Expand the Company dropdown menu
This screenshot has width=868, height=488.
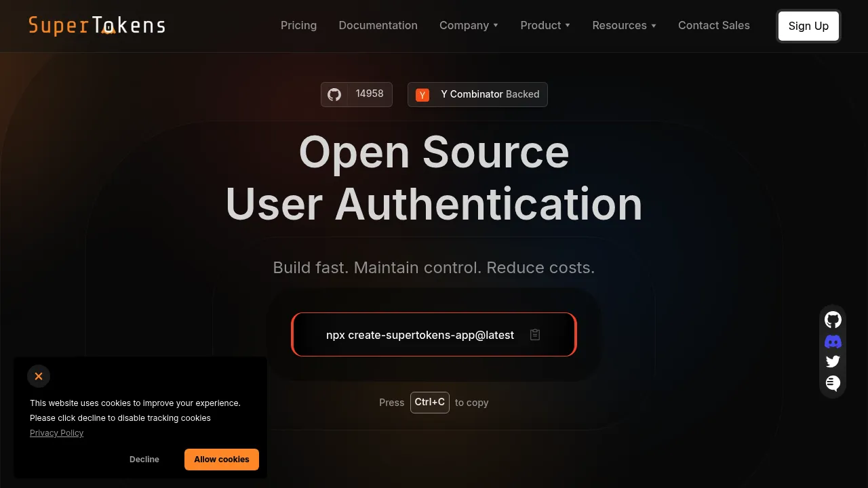click(x=469, y=25)
